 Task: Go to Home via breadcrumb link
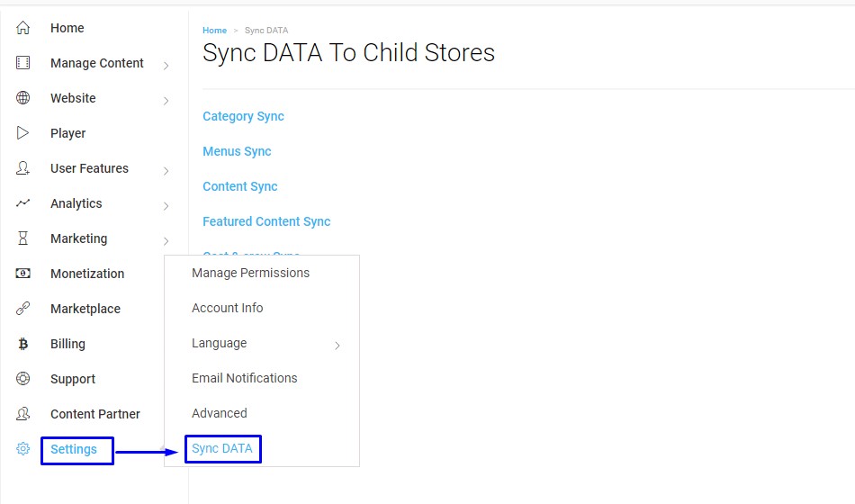click(214, 31)
